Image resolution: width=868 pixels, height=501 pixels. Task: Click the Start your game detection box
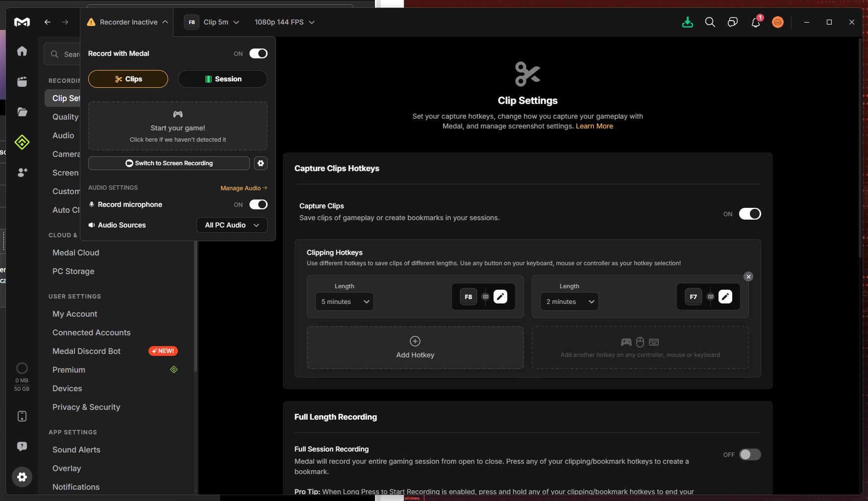pos(178,126)
